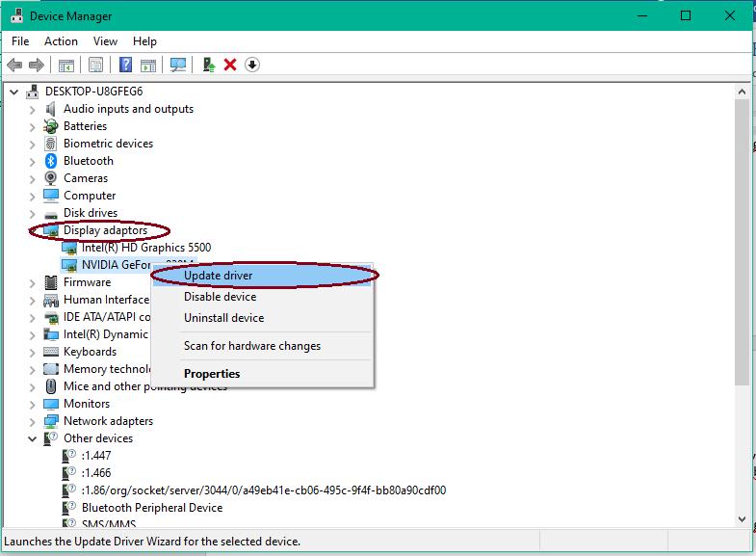Click the blue Help question mark icon
The height and width of the screenshot is (556, 756).
[x=125, y=65]
